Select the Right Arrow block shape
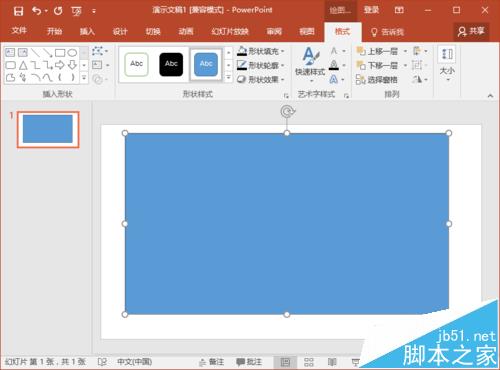 [60, 65]
